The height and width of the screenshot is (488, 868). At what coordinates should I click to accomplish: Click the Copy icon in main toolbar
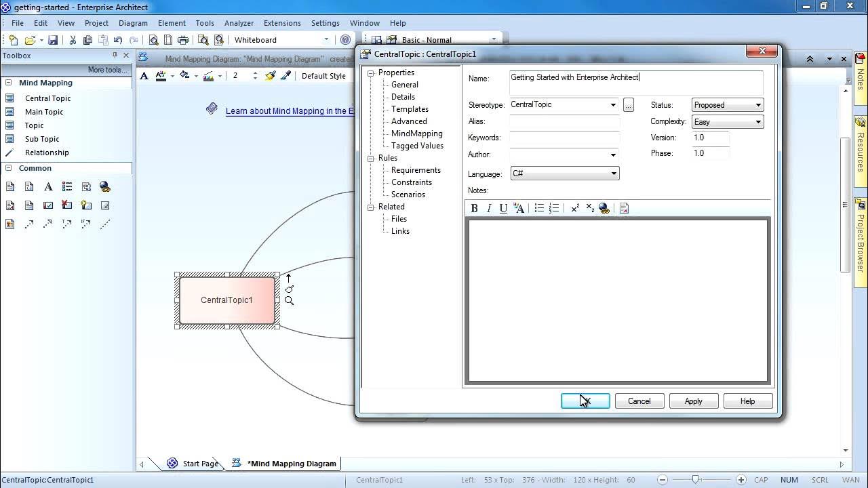(x=87, y=40)
